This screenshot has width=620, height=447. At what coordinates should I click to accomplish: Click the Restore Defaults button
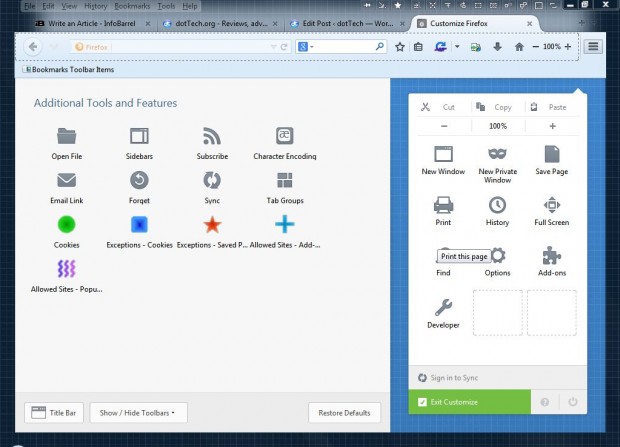pos(345,412)
